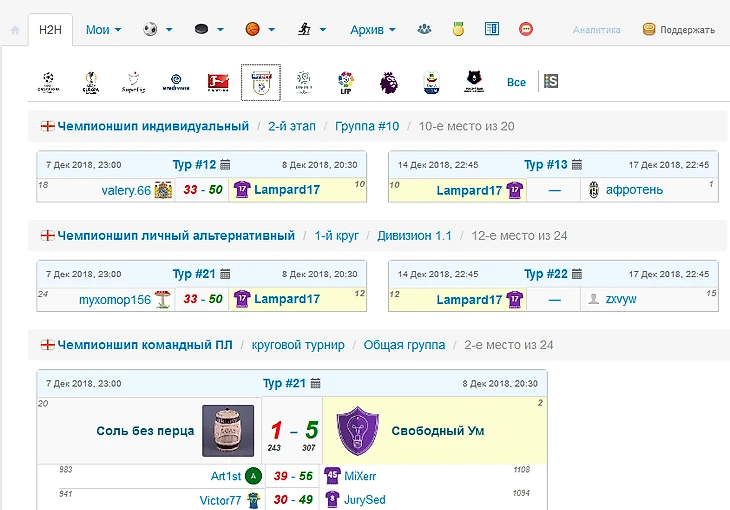Open Тур #12 link
This screenshot has height=510, width=730.
click(x=194, y=164)
